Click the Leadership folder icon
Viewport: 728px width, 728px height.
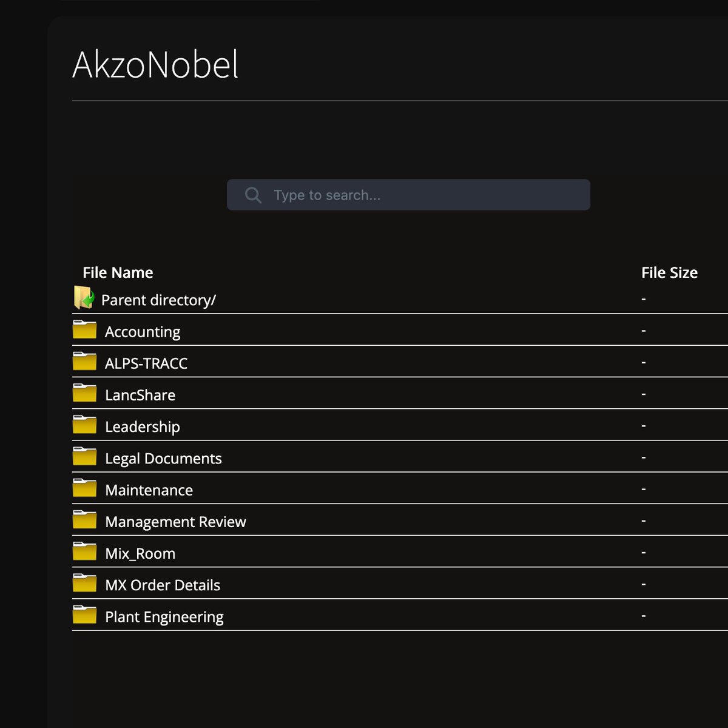click(x=84, y=424)
